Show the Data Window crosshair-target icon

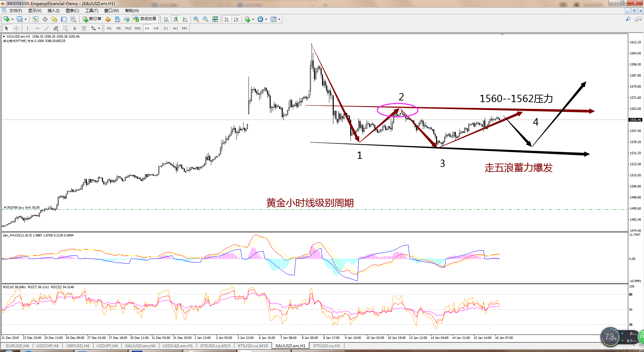point(45,19)
